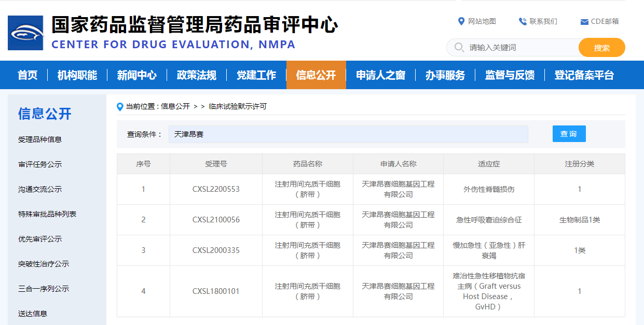The image size is (644, 325).
Task: Click the drug name in the CXSL2200553 row
Action: tap(308, 189)
